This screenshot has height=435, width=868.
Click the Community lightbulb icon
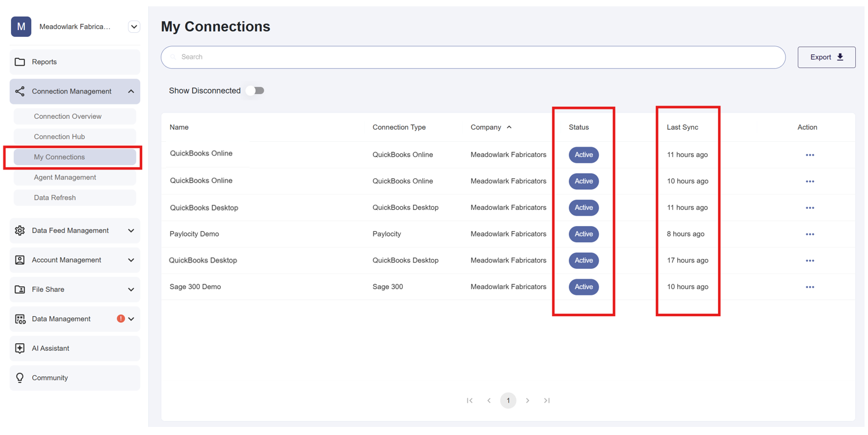[x=20, y=378]
